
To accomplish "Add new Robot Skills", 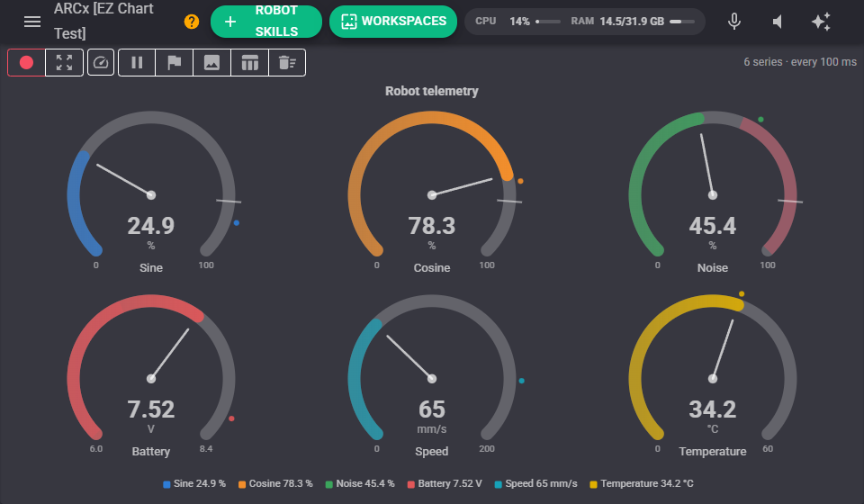I will pyautogui.click(x=266, y=22).
